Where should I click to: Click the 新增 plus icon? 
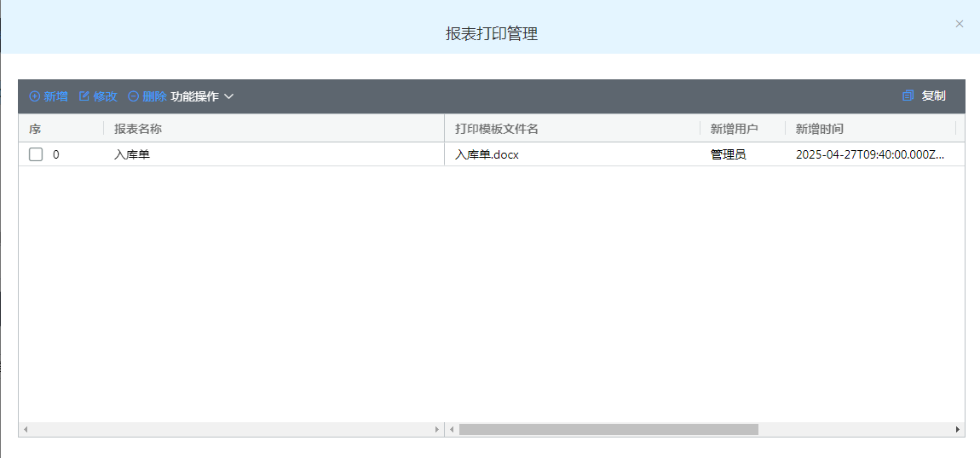[35, 96]
